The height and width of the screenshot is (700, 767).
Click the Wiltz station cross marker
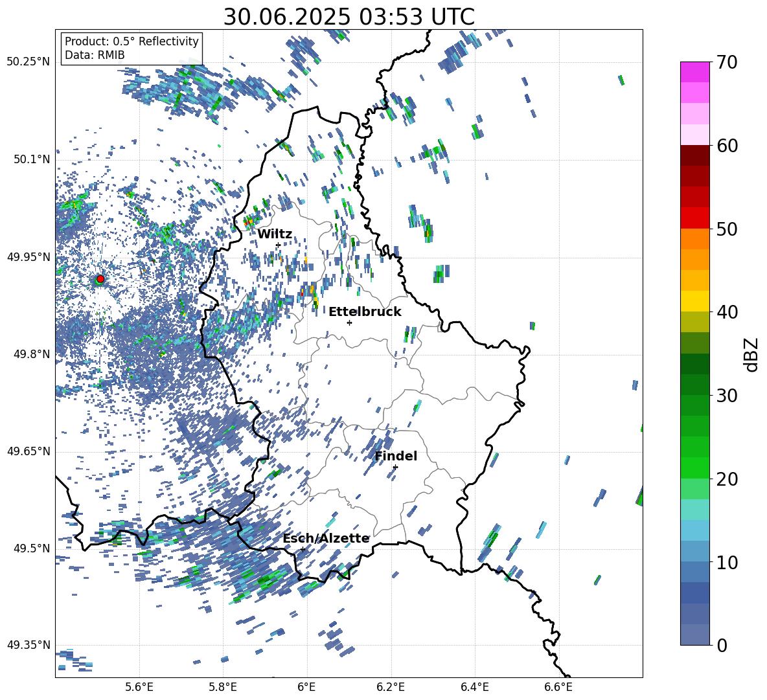point(278,245)
